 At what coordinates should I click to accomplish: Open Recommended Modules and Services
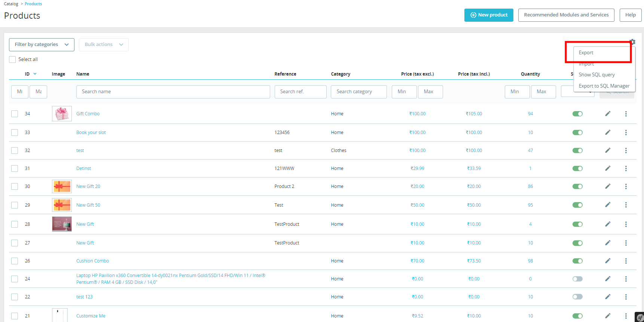point(566,15)
